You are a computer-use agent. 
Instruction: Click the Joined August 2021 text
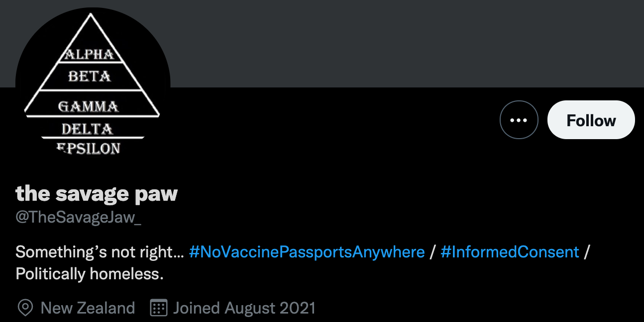click(244, 308)
